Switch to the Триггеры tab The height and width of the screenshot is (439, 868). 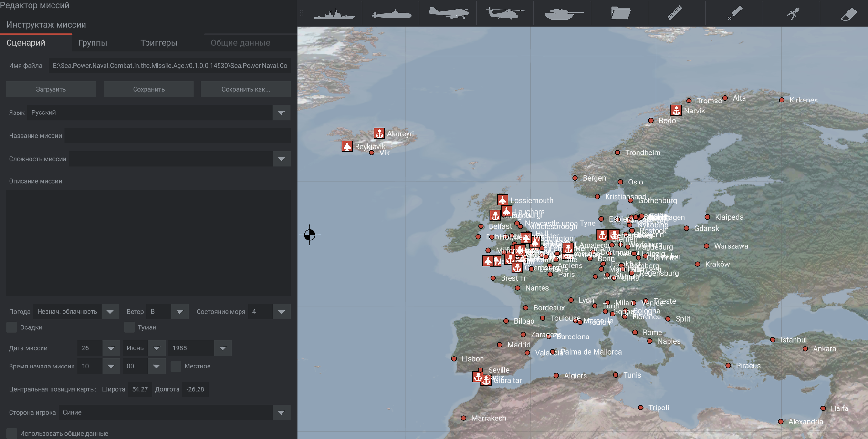(159, 43)
